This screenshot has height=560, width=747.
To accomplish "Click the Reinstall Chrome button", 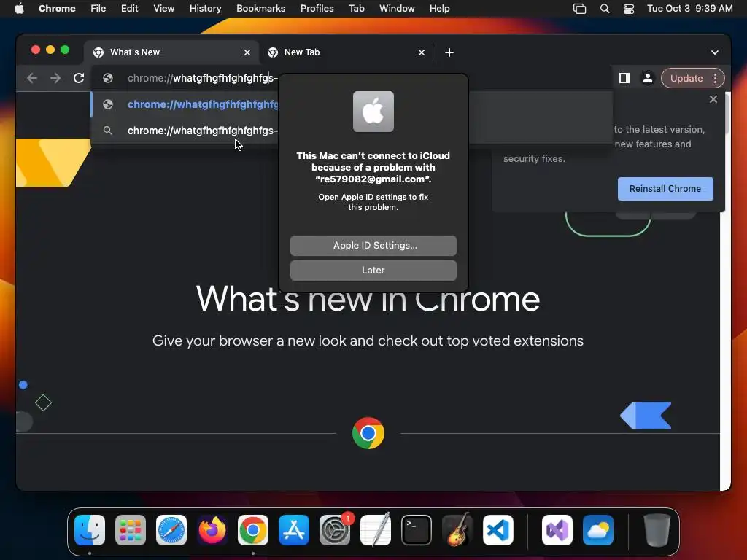I will [665, 189].
